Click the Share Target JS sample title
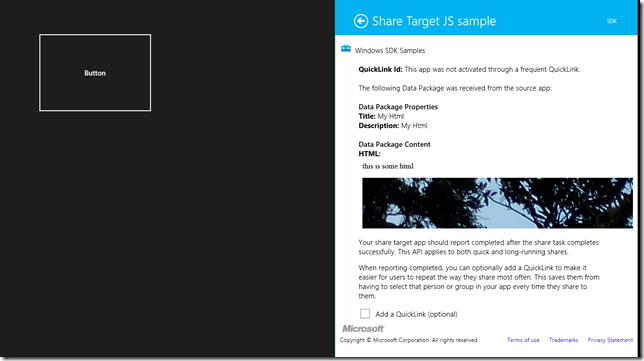644x361 pixels. 434,21
